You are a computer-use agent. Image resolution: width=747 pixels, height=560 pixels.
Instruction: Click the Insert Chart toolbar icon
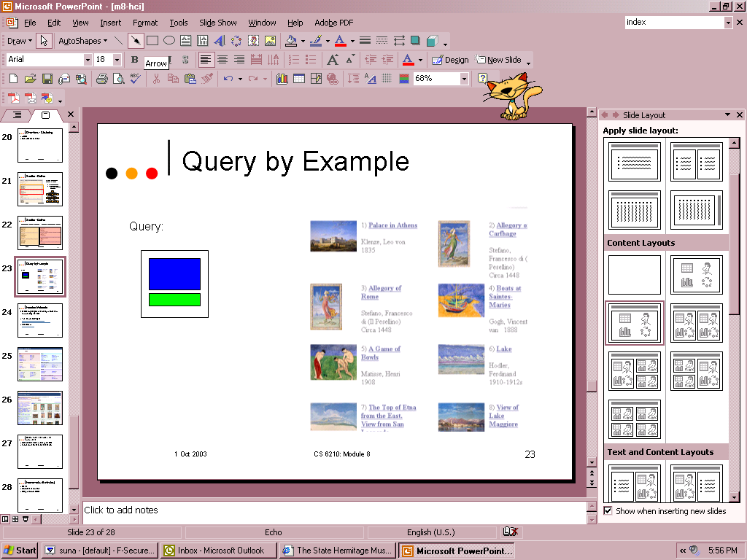(282, 79)
